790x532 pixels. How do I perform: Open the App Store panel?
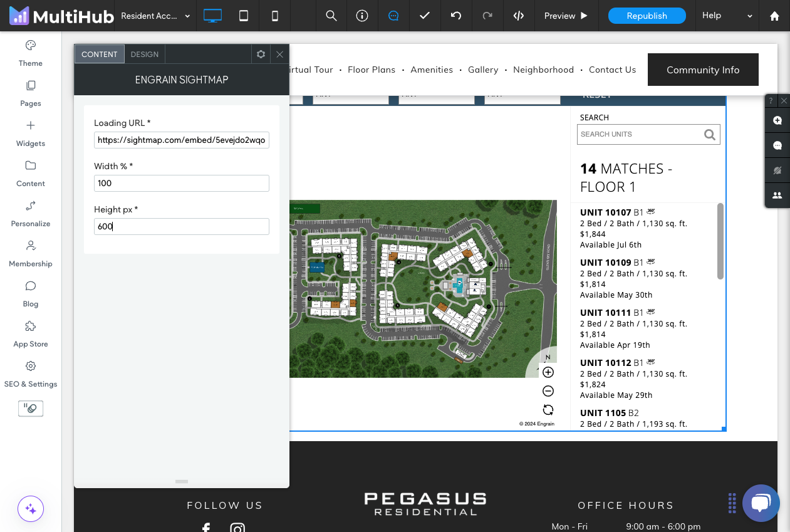click(31, 334)
